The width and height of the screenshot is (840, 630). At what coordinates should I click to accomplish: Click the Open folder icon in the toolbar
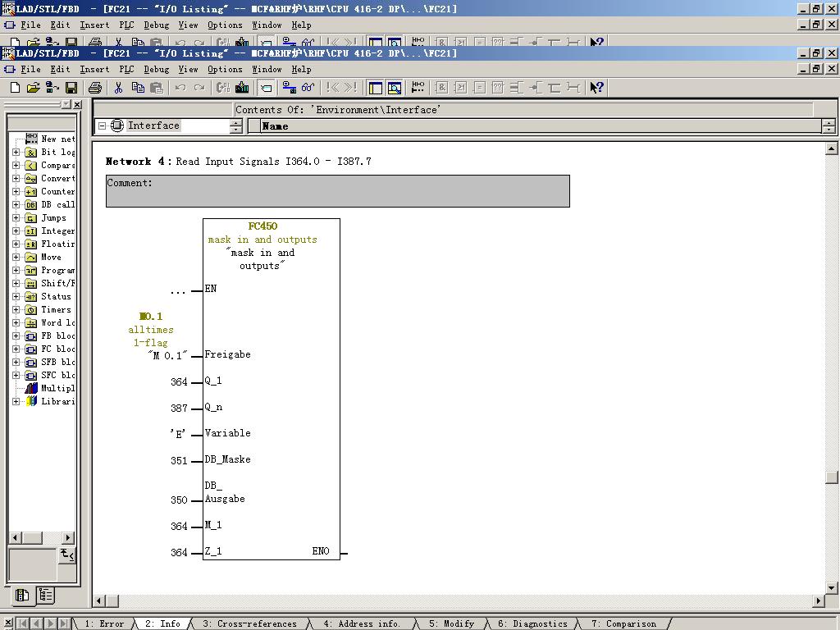coord(33,87)
